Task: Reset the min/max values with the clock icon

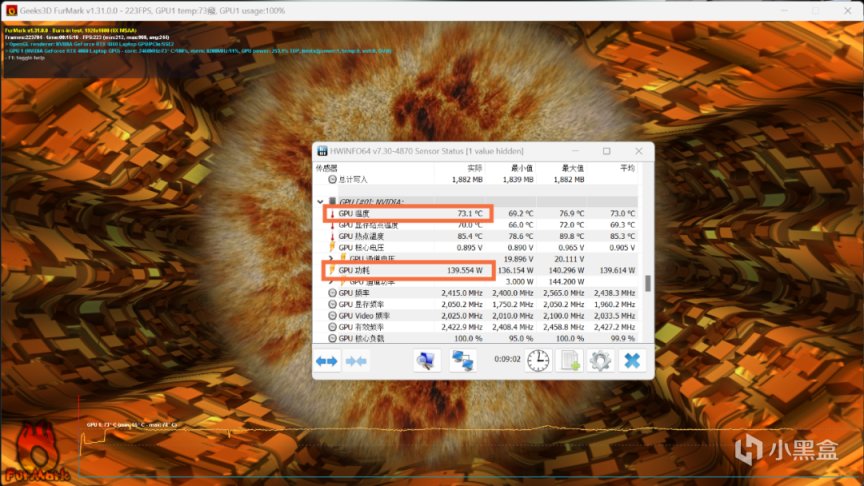Action: (x=538, y=361)
